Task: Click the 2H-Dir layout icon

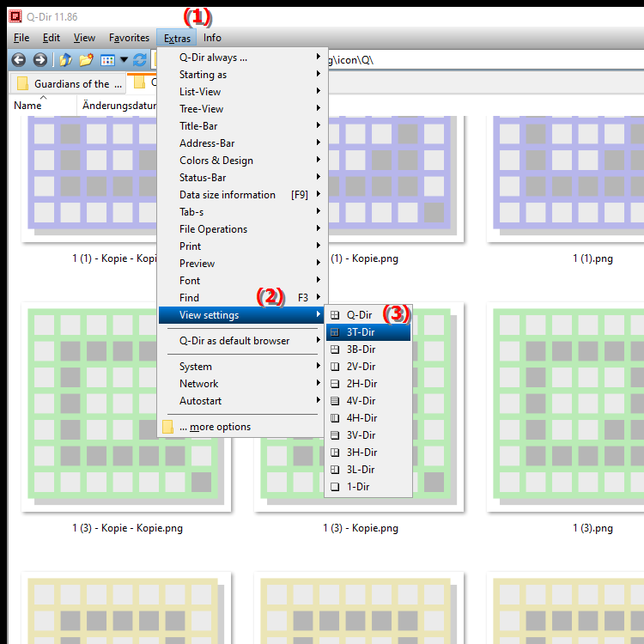Action: [335, 384]
